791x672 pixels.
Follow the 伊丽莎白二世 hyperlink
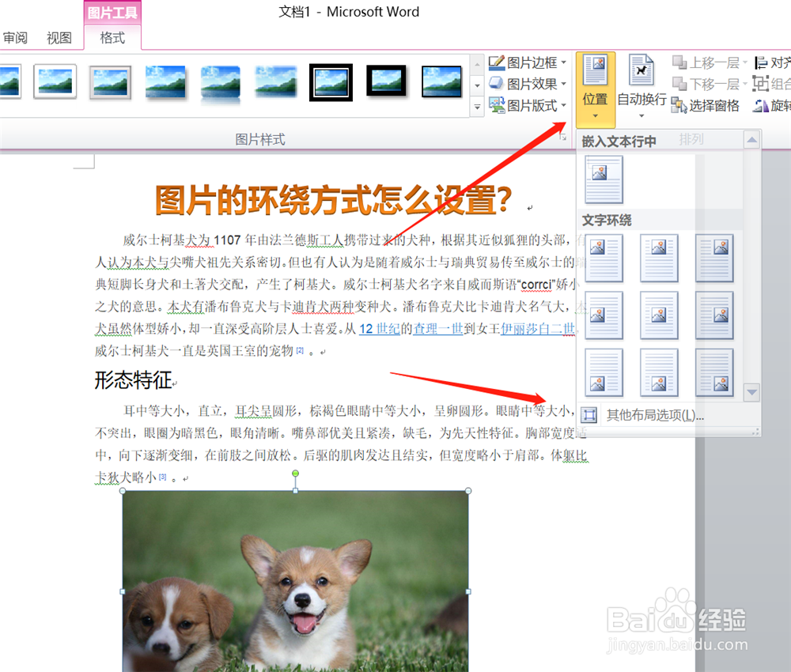coord(538,329)
